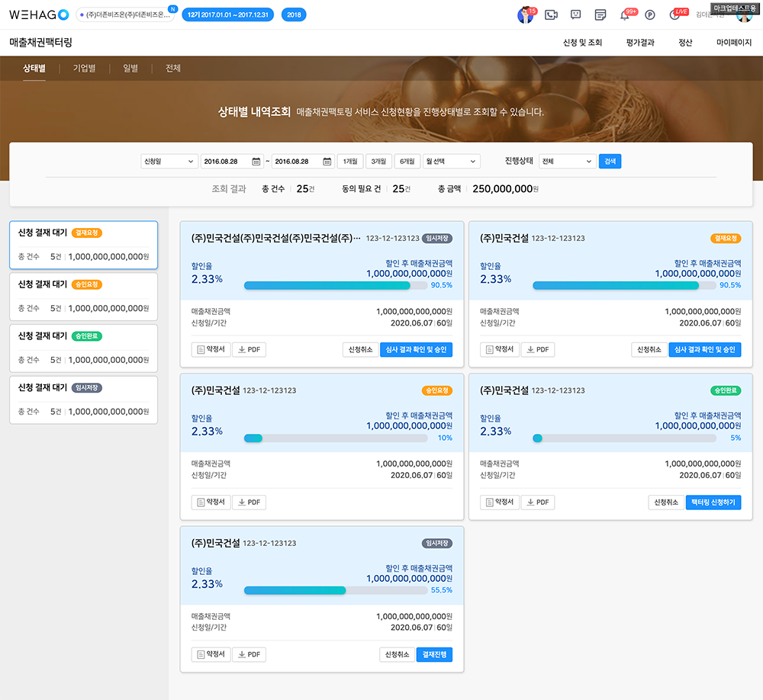Open the 월 선택 month dropdown
This screenshot has height=700, width=763.
point(452,162)
